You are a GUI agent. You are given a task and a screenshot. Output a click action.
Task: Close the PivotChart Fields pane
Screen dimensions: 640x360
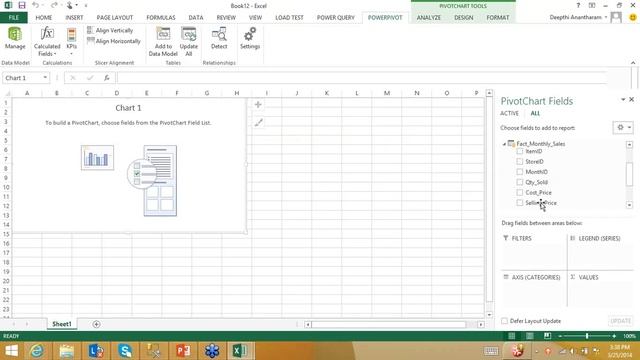click(x=631, y=100)
